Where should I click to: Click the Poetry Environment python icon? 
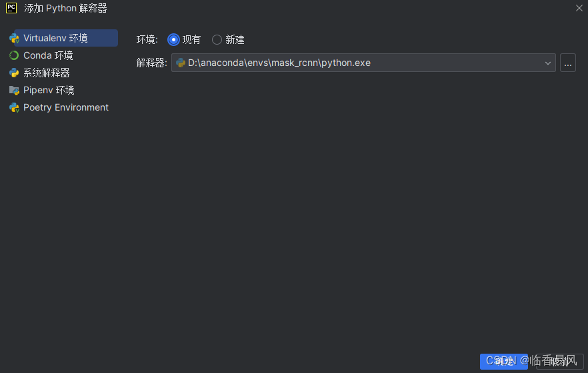[14, 108]
